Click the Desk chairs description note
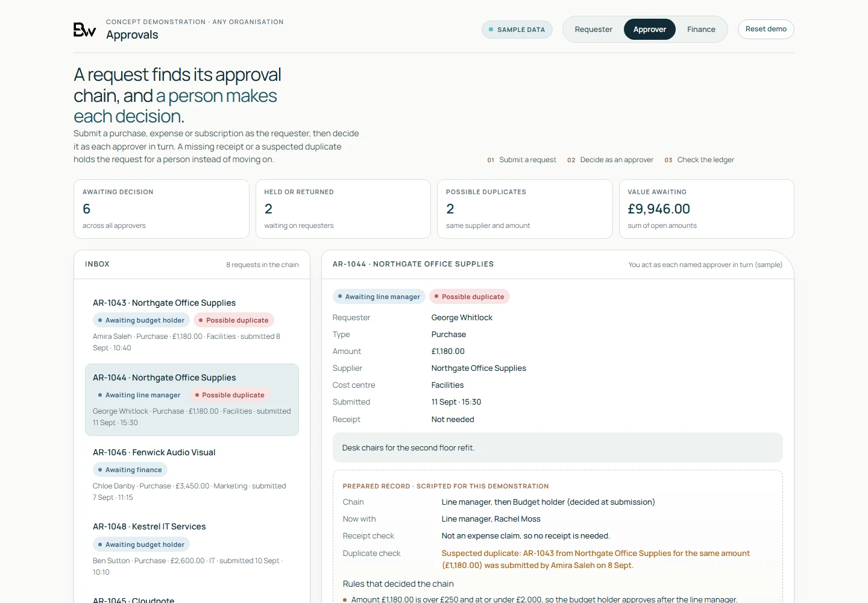 coord(558,447)
